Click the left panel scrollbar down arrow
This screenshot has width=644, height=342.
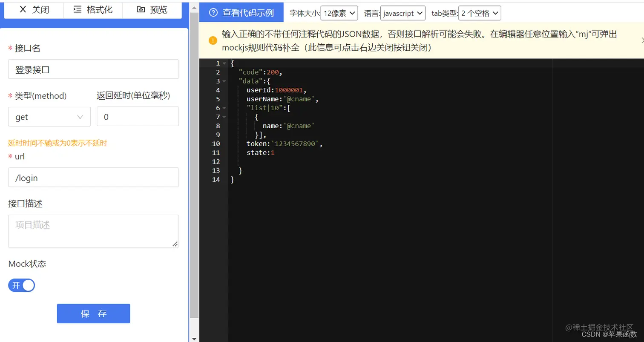(194, 339)
